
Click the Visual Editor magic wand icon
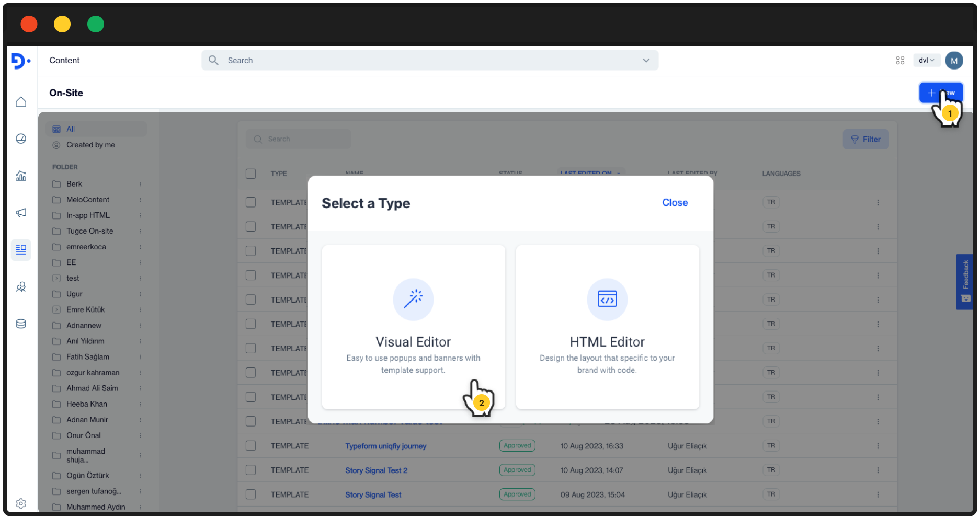413,299
